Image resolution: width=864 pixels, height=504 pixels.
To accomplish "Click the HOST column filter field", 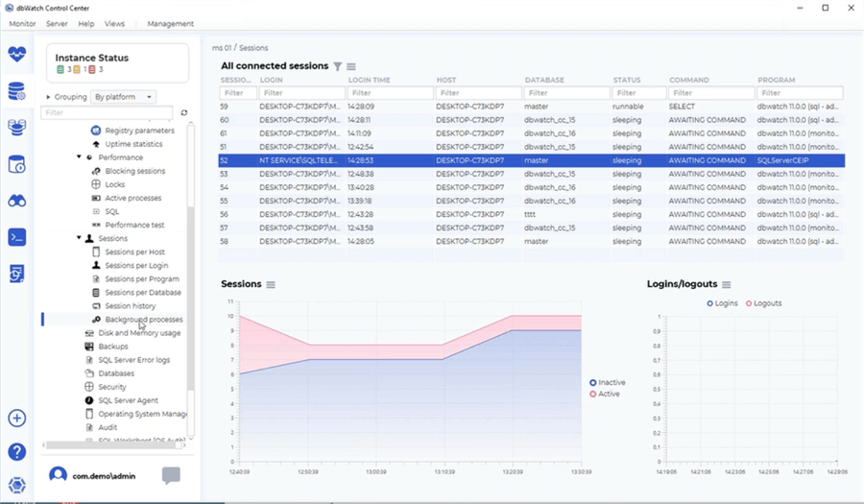I will [x=479, y=93].
